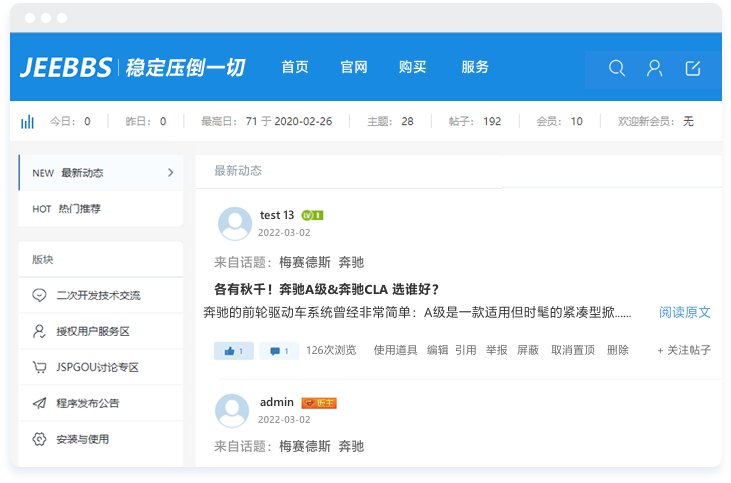Open 授权用户服务区 forum section
The image size is (731, 483).
tap(94, 331)
